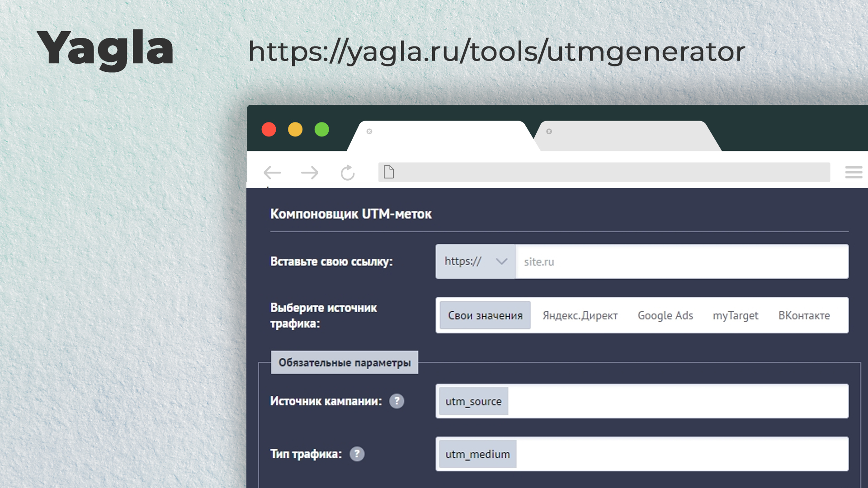Click the Обязательные параметры section label
This screenshot has height=488, width=868.
pos(344,362)
